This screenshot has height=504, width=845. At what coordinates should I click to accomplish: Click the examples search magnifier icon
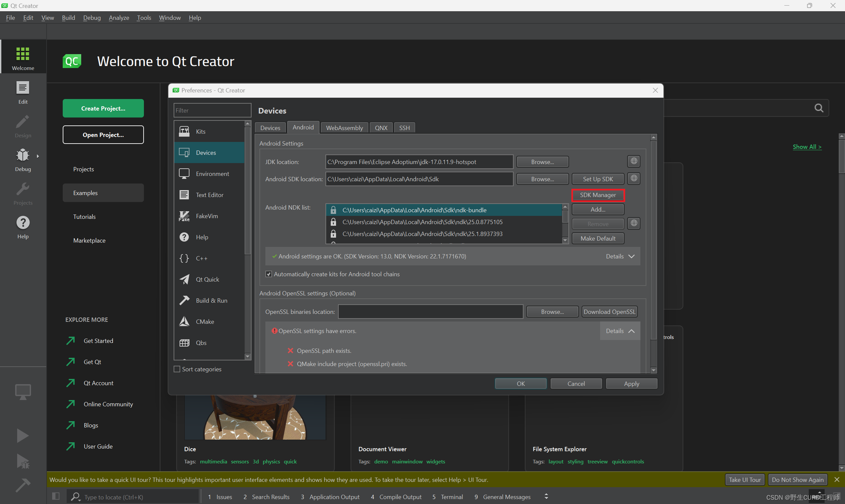click(x=819, y=108)
